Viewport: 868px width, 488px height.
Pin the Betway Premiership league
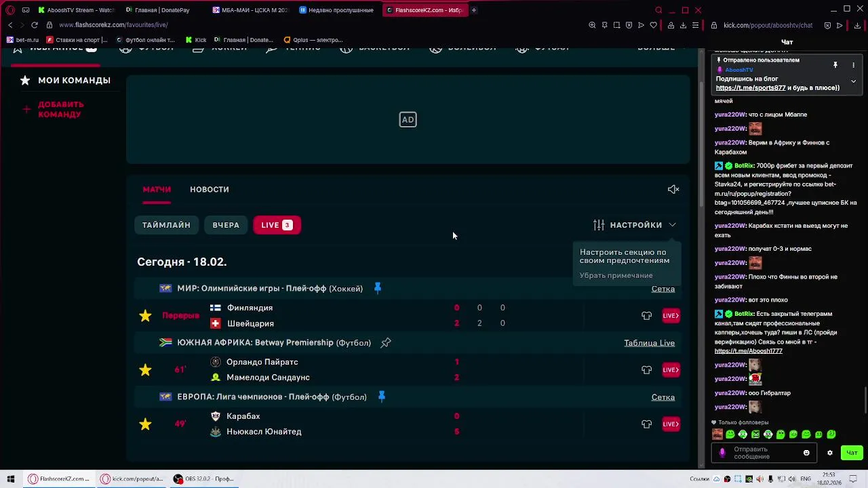(386, 343)
